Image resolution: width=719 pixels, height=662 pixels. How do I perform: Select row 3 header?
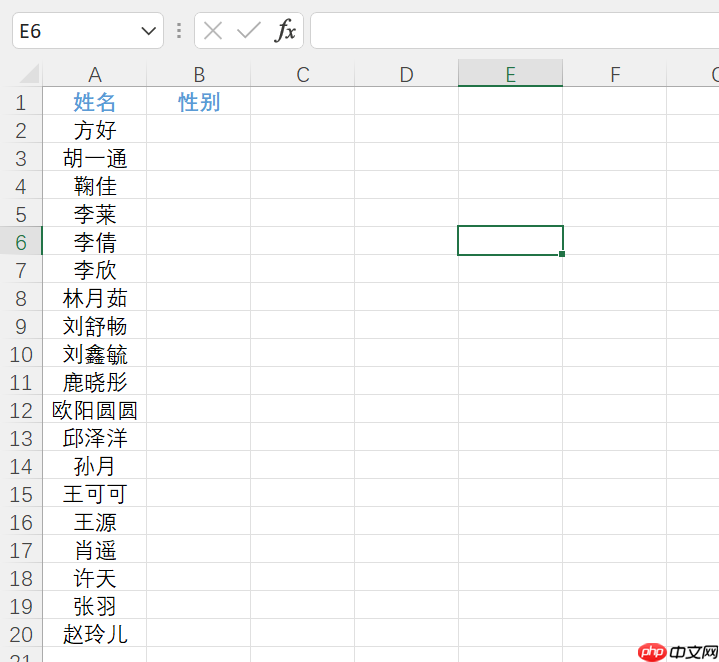point(21,158)
